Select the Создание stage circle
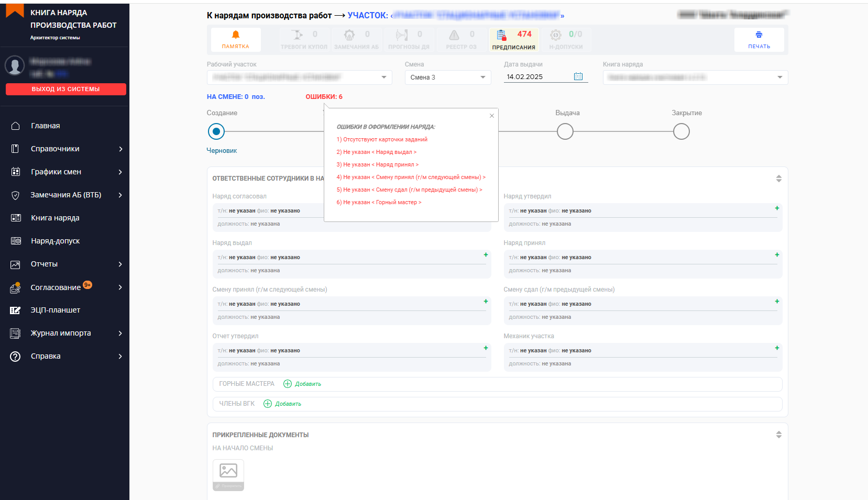 [x=216, y=131]
